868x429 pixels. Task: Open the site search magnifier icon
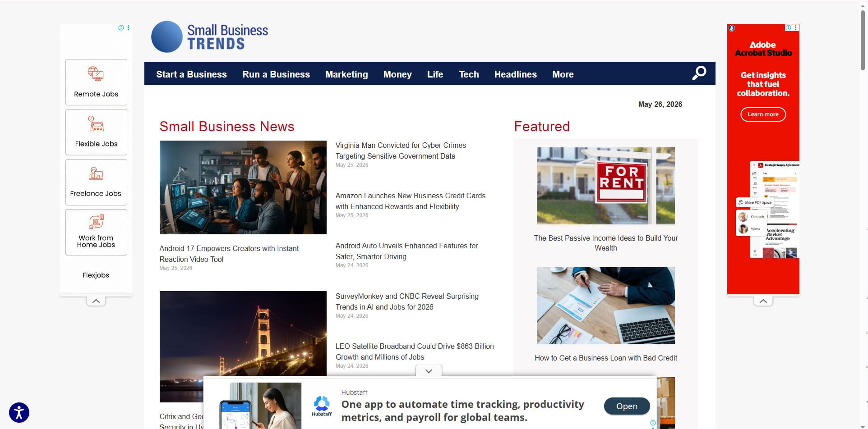[x=699, y=73]
